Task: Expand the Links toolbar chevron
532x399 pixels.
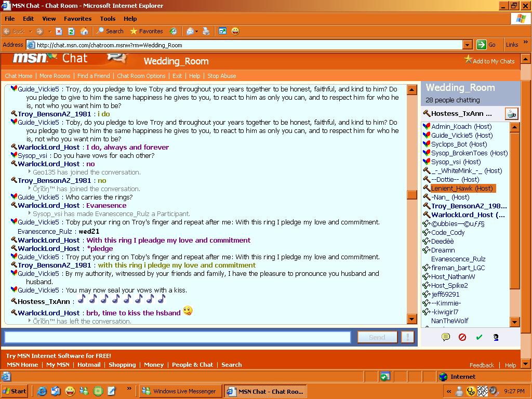Action: (x=526, y=43)
